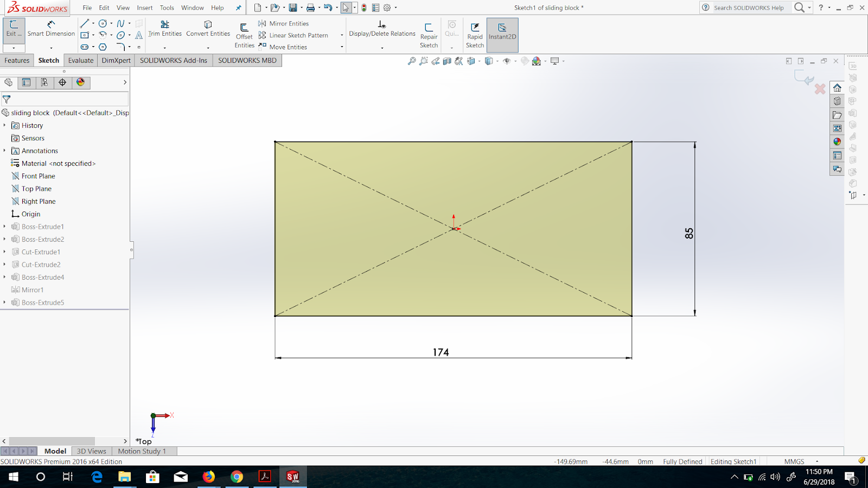
Task: Select the Line sketch tool
Action: coord(84,23)
